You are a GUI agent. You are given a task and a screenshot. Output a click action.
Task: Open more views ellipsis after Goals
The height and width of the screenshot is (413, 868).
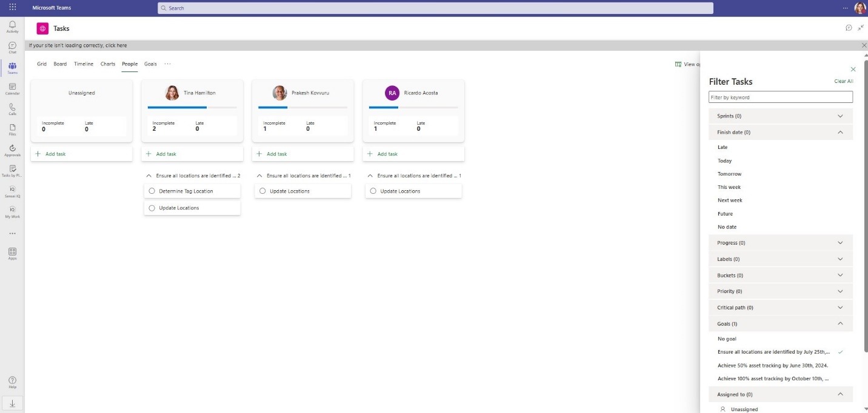pos(168,64)
